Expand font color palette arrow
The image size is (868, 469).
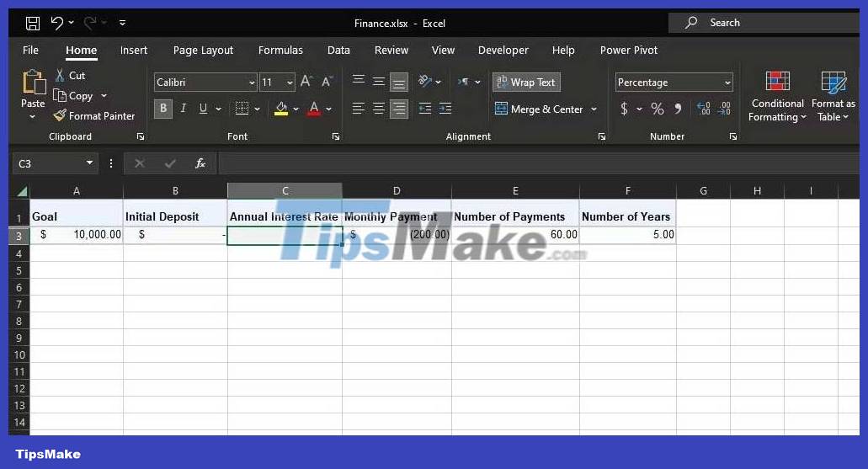(329, 109)
